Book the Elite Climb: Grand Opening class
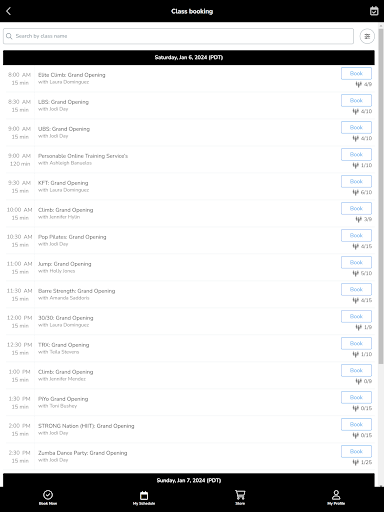Image resolution: width=384 pixels, height=512 pixels. [x=356, y=73]
